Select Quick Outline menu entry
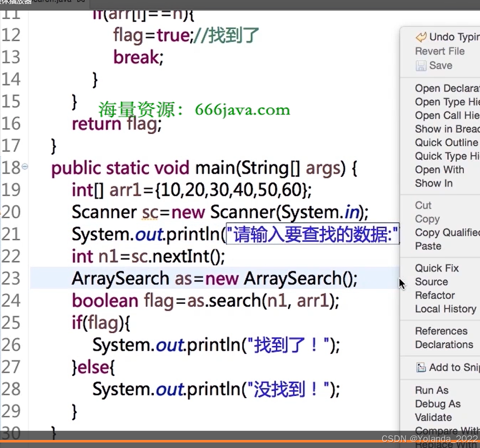The width and height of the screenshot is (480, 448). tap(446, 142)
